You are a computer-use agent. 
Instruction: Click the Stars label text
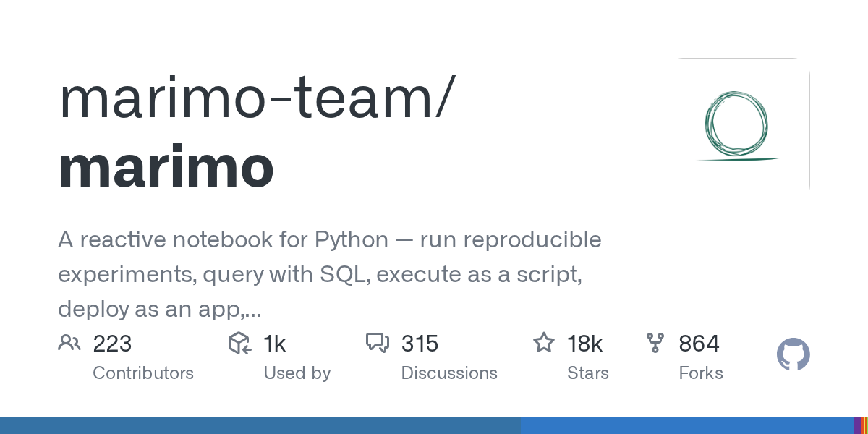588,373
